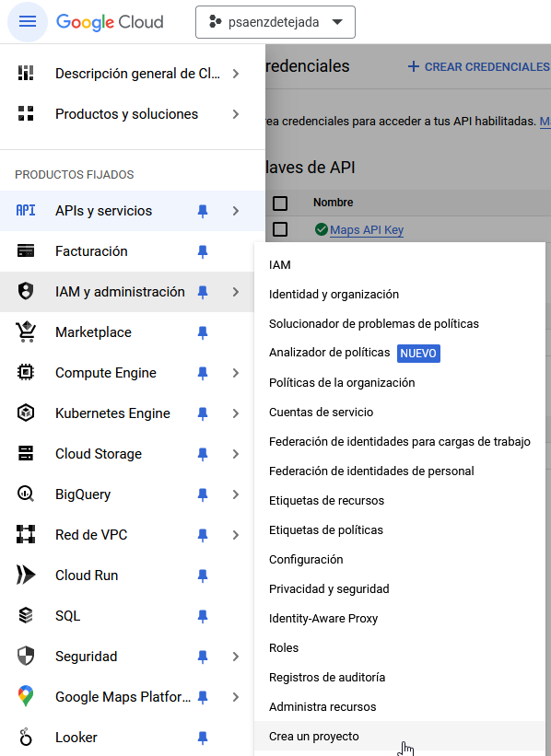Click the IAM y administración shield icon
Screen dimensions: 551x756
click(x=26, y=292)
